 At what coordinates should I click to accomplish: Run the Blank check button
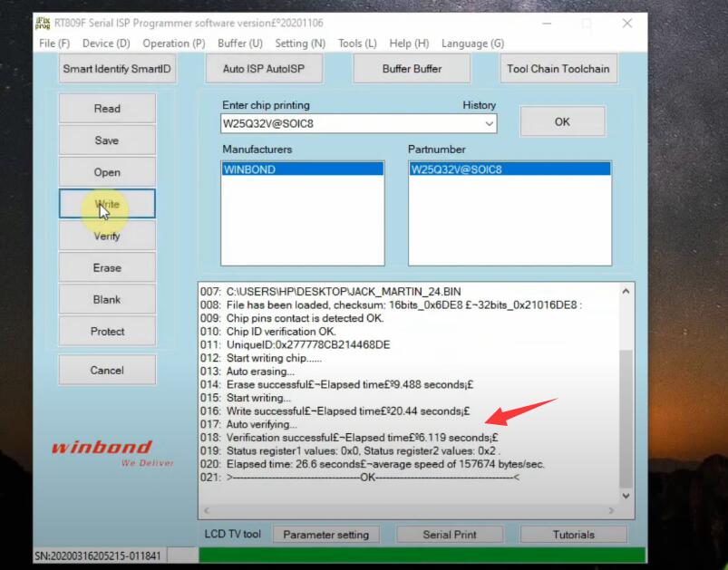pos(107,299)
